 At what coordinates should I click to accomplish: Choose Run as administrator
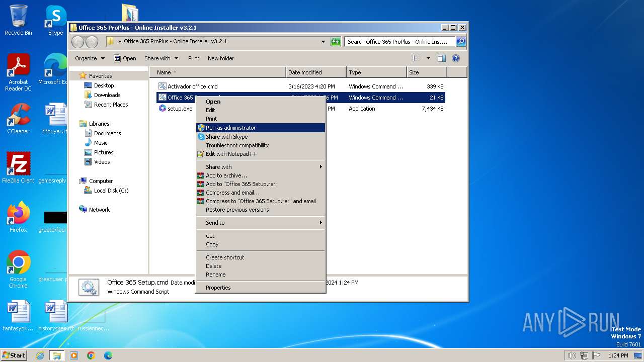click(x=260, y=128)
